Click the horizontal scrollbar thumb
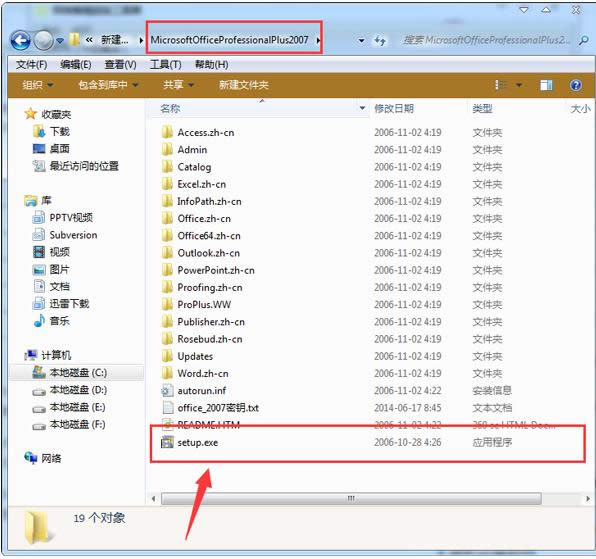This screenshot has width=596, height=559. coord(351,498)
